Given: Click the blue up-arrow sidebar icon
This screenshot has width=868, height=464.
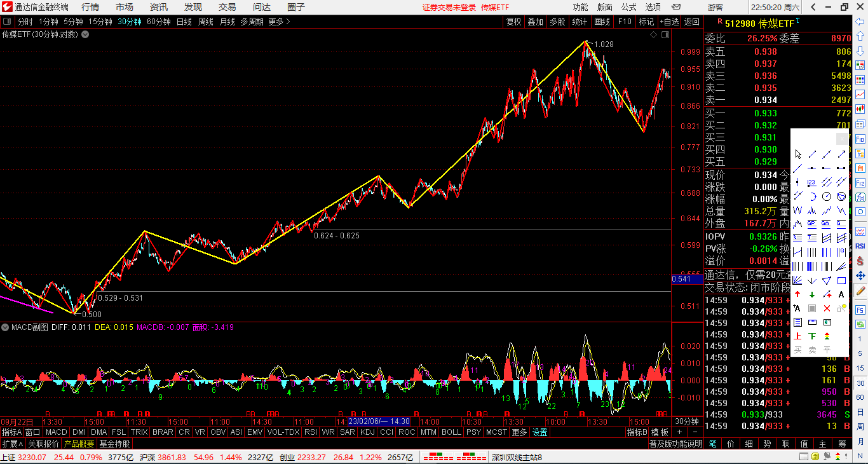Looking at the screenshot, I should (860, 36).
